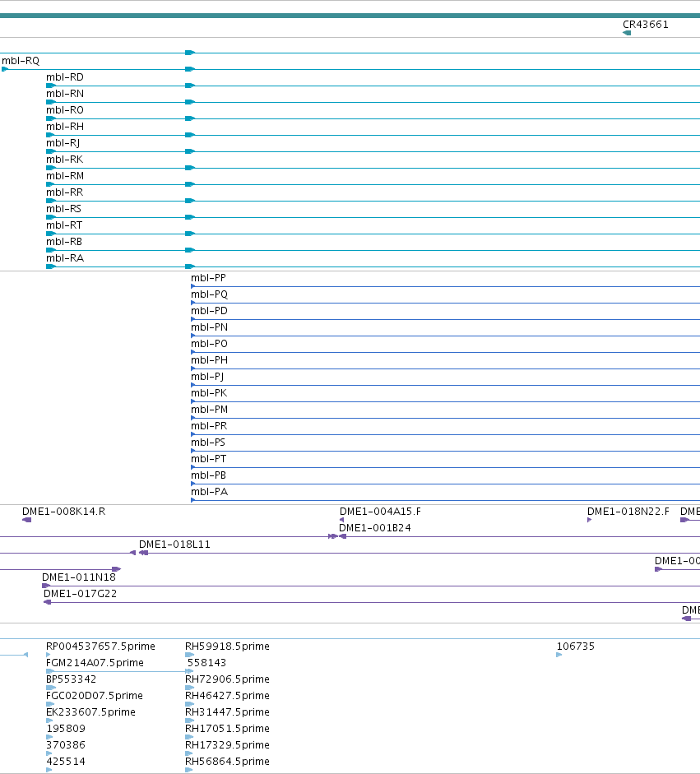The width and height of the screenshot is (700, 774).
Task: Open the RP004537657.5prime EST
Action: (100, 647)
